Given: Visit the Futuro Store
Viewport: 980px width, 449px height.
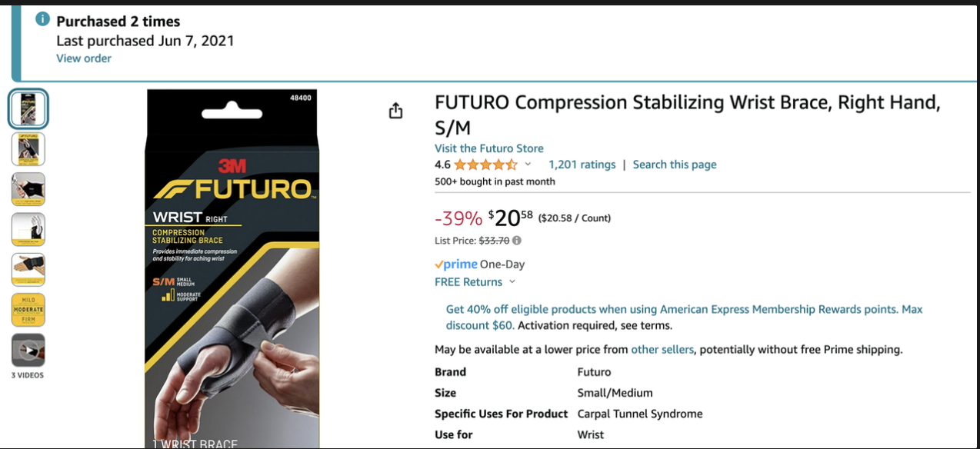Looking at the screenshot, I should coord(488,148).
